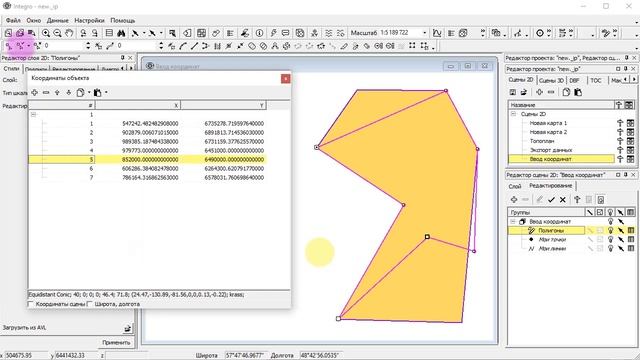Click the straight line drawing tool icon
The image size is (640, 360).
click(194, 46)
